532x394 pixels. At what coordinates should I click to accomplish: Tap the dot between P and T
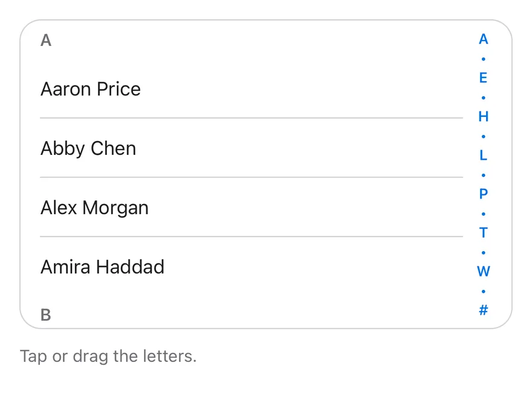484,214
